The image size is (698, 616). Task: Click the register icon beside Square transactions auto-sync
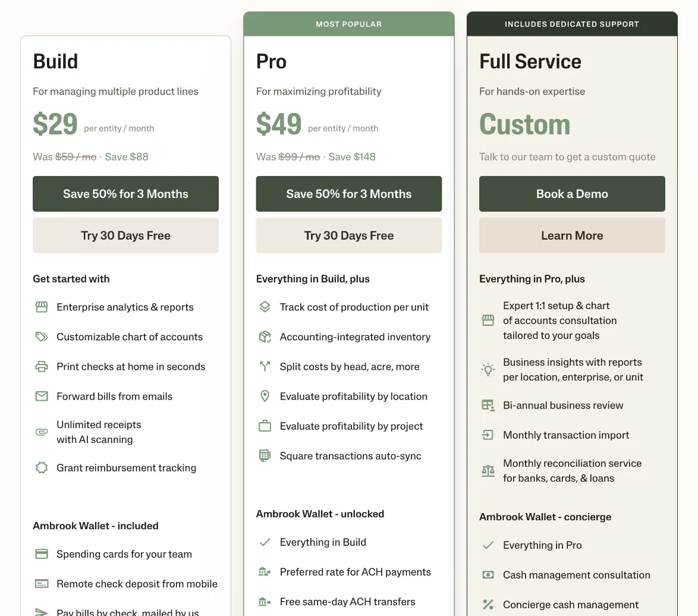[265, 456]
